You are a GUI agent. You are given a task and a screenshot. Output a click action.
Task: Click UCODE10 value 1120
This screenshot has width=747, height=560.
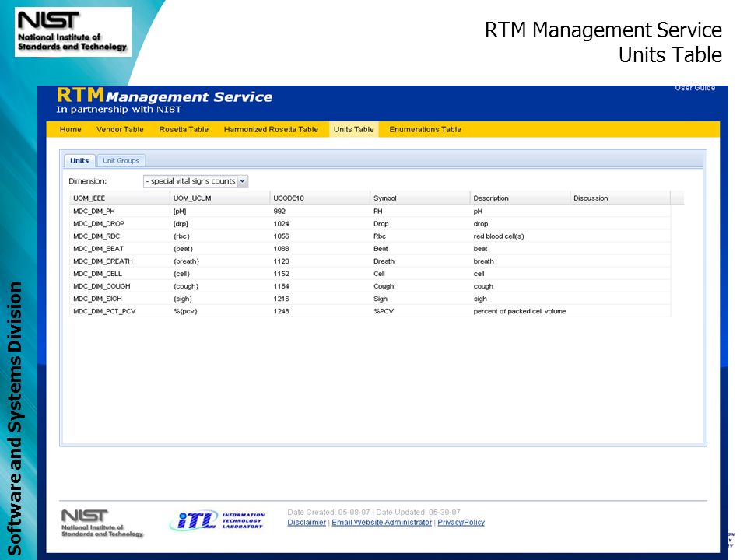(281, 261)
